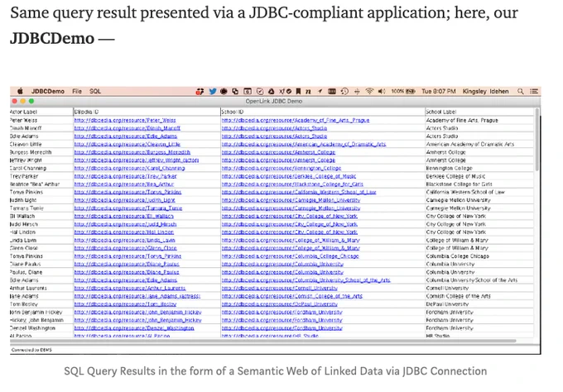Open the Wi-Fi status menu

pos(369,92)
